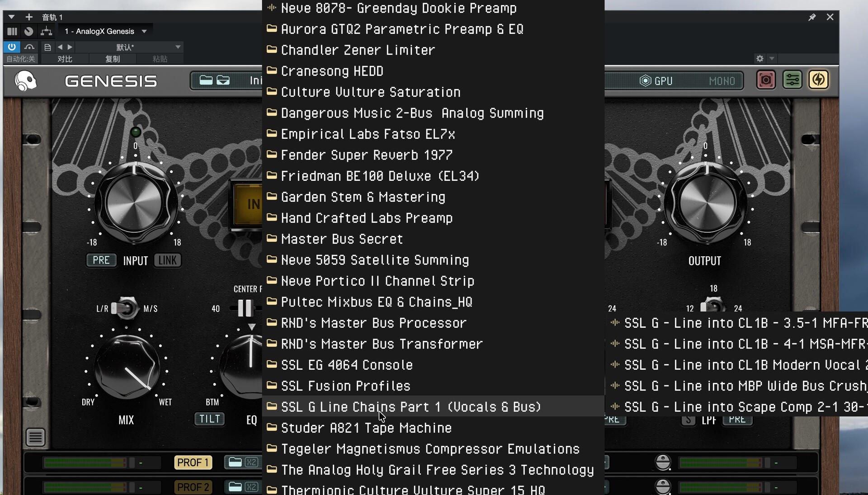The width and height of the screenshot is (868, 495).
Task: Open the Studer A821 Tape Machine folder
Action: (x=366, y=428)
